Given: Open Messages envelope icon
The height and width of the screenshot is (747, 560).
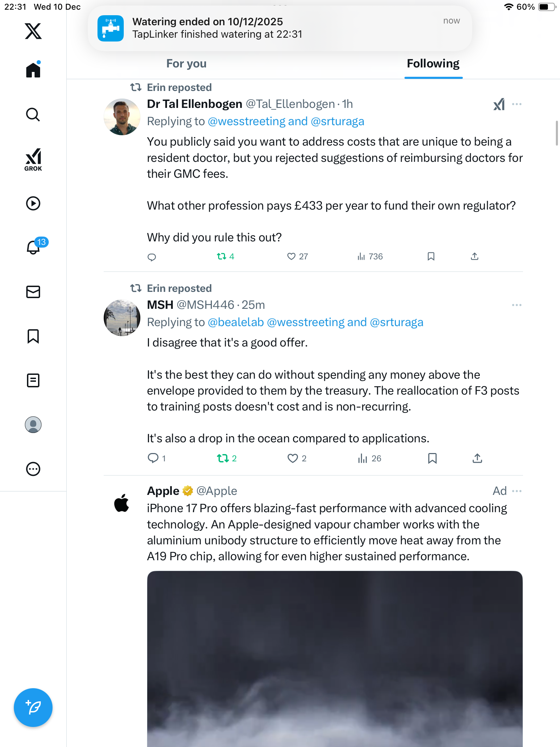Looking at the screenshot, I should tap(33, 292).
